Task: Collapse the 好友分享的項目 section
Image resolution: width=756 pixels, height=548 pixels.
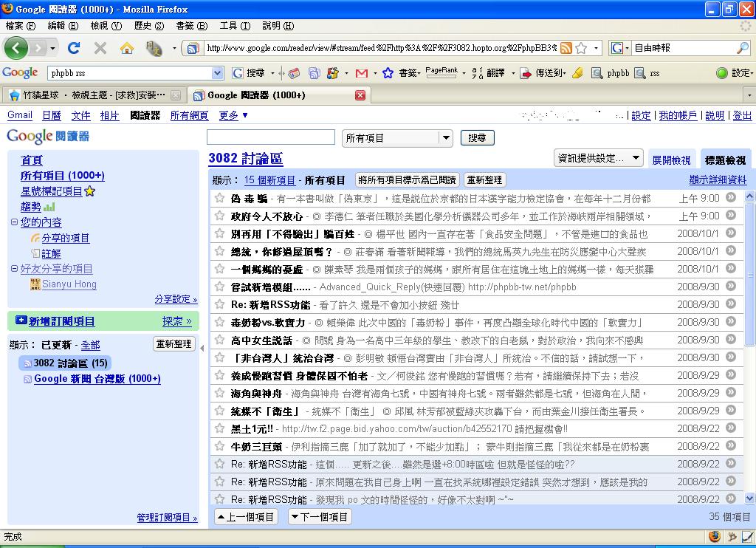Action: pyautogui.click(x=15, y=268)
